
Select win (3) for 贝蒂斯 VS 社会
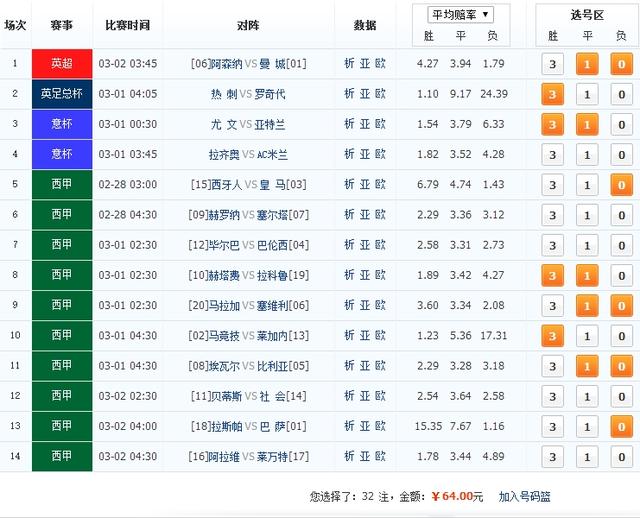pyautogui.click(x=552, y=396)
